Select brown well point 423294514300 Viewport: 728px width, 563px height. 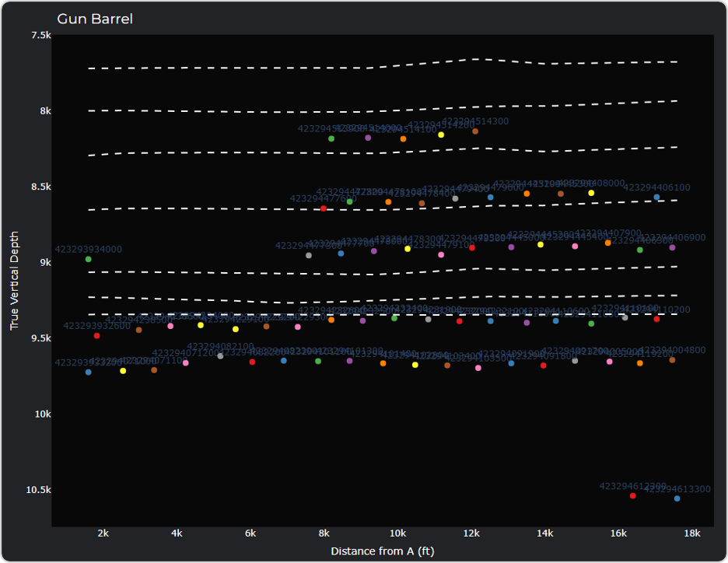[475, 131]
